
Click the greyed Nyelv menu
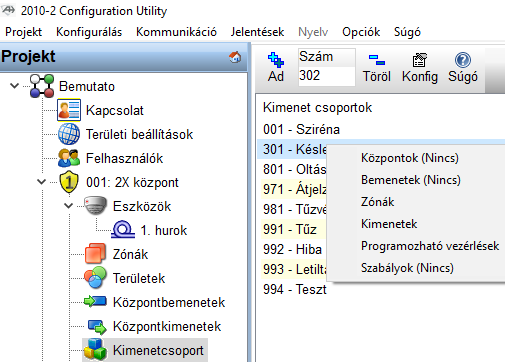tap(313, 32)
